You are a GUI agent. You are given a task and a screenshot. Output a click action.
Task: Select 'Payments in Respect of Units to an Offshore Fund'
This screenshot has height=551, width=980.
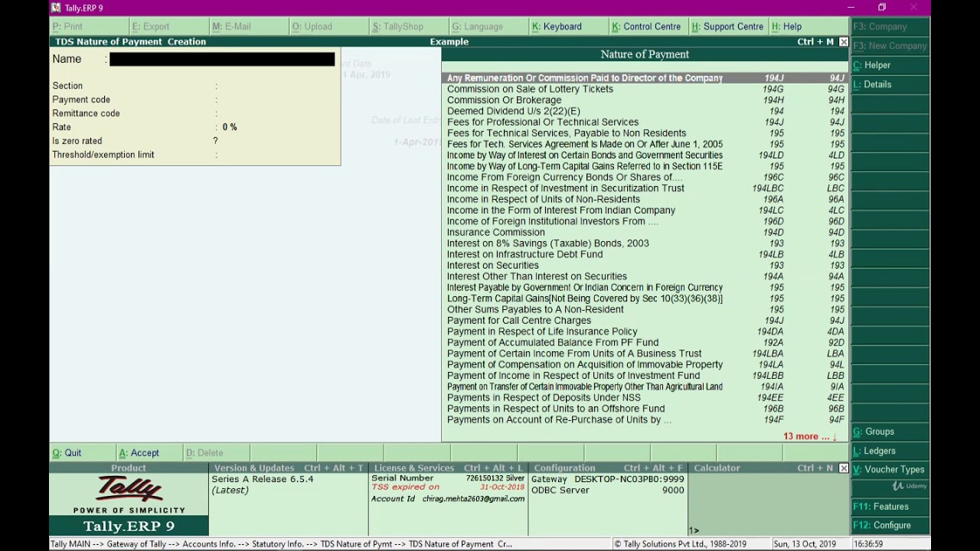click(645, 409)
